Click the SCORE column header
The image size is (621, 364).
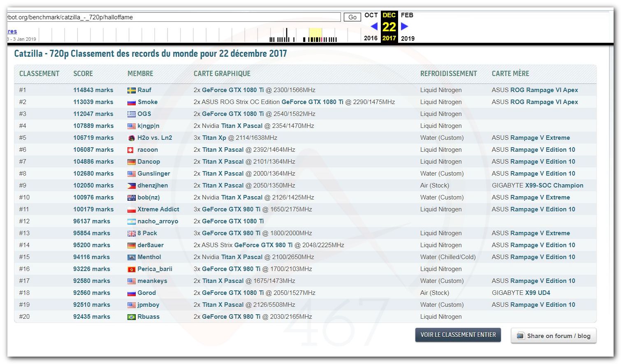pos(83,74)
